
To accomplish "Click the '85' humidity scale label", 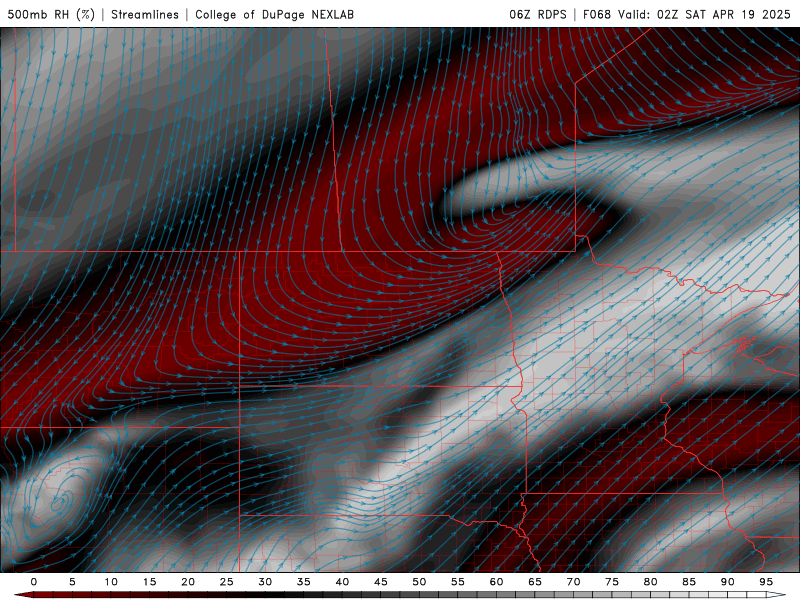I will point(689,582).
